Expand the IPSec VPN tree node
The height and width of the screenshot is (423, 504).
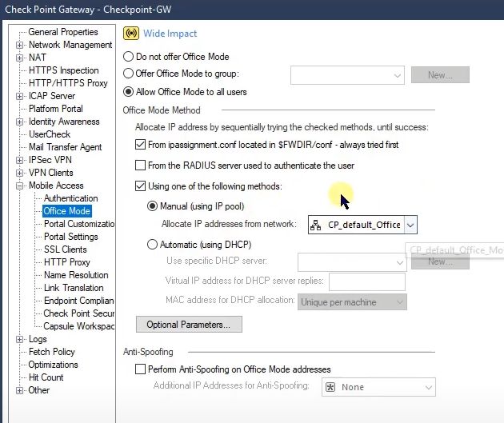tap(20, 160)
